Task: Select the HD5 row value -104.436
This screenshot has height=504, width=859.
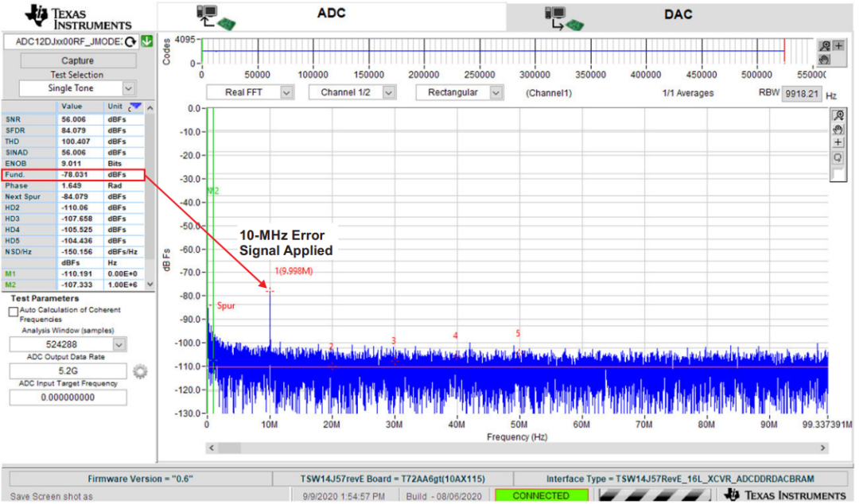Action: pos(80,241)
